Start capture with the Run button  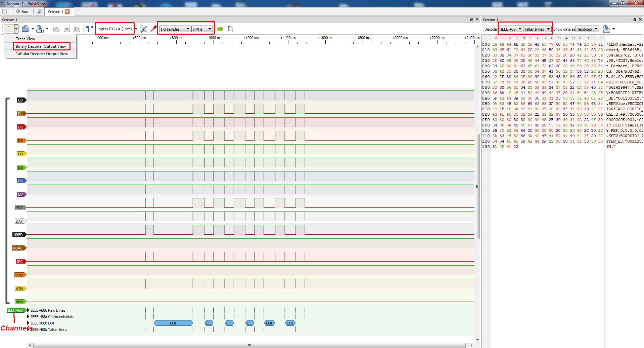22,11
